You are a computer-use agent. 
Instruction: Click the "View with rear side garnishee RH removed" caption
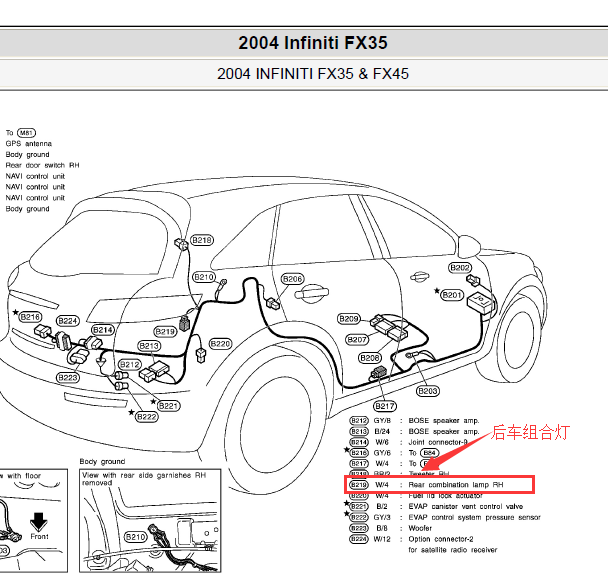(144, 479)
